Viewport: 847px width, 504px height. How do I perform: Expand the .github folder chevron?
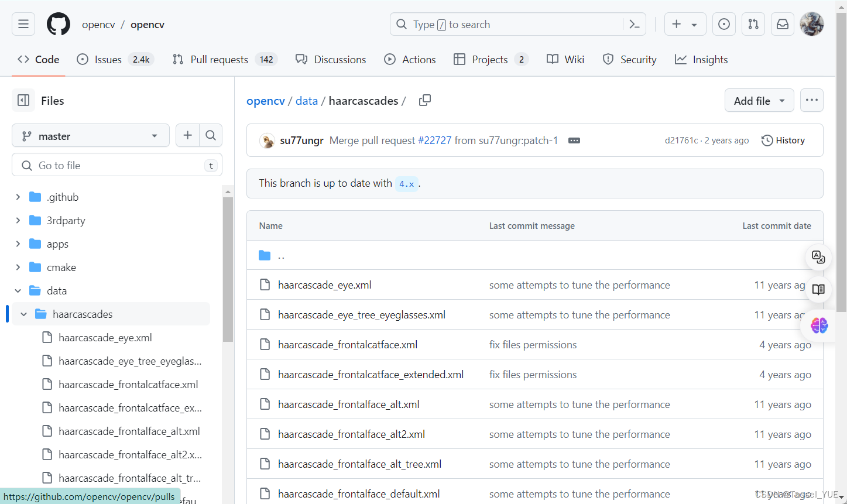[18, 197]
